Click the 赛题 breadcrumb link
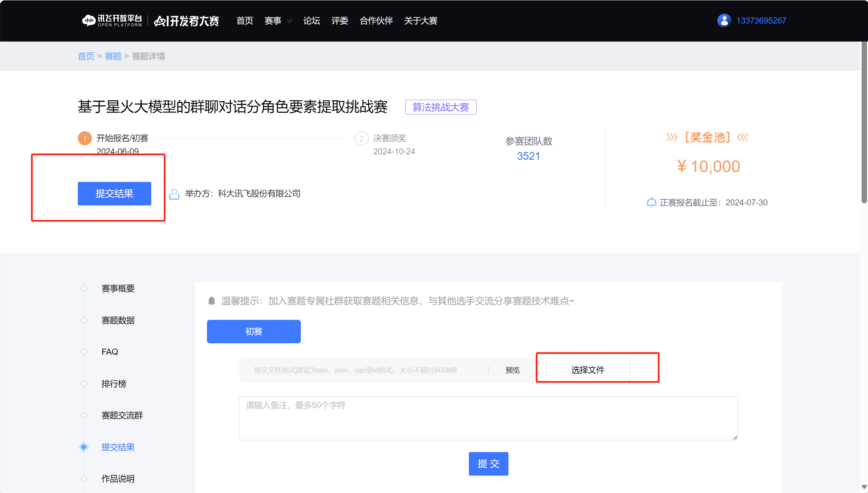The width and height of the screenshot is (868, 493). click(113, 56)
